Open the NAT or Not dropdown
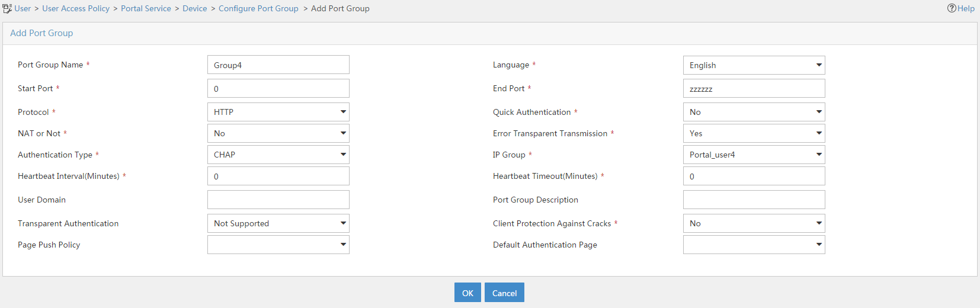 click(278, 133)
